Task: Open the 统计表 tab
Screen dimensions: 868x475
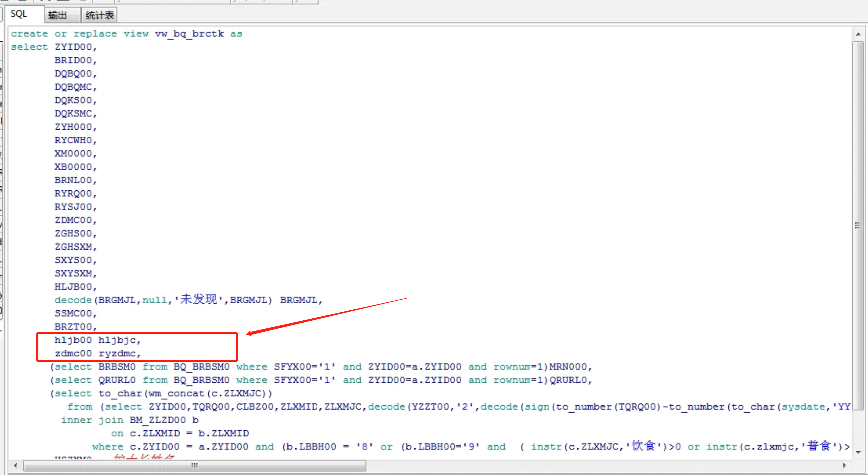Action: tap(99, 15)
